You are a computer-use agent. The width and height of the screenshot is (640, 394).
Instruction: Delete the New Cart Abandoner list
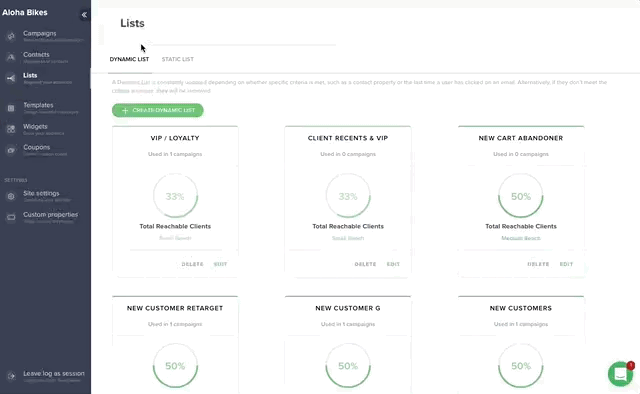538,264
